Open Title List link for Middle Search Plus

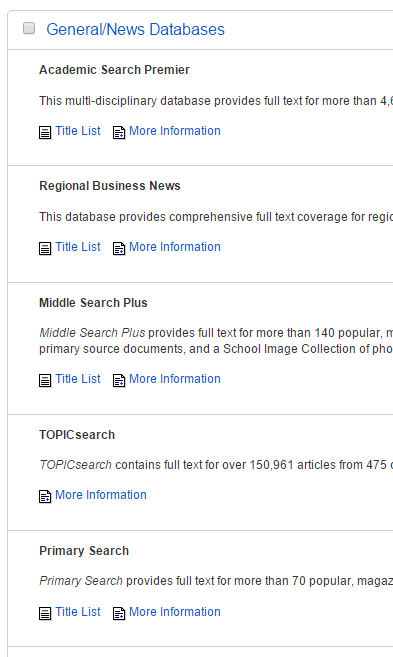[x=78, y=379]
